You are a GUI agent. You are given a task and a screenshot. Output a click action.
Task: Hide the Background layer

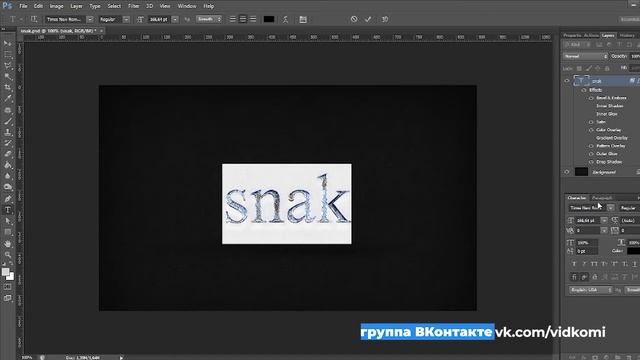tap(567, 172)
